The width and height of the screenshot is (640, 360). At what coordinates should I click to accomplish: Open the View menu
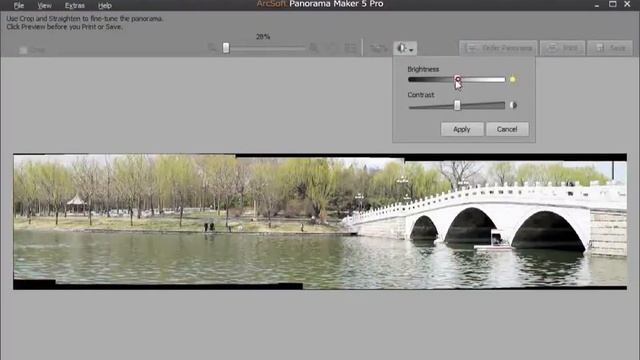tap(44, 6)
